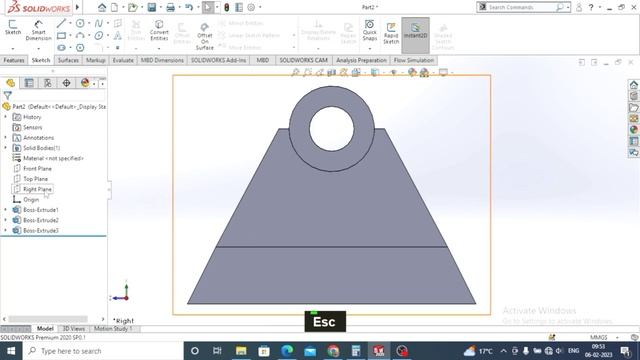Click the feature tree horizontal scrollbar
The height and width of the screenshot is (360, 640).
(x=48, y=319)
